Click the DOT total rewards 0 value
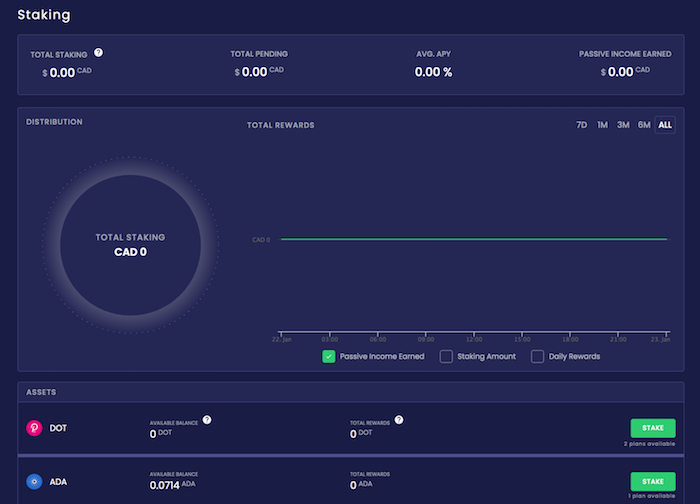 353,434
